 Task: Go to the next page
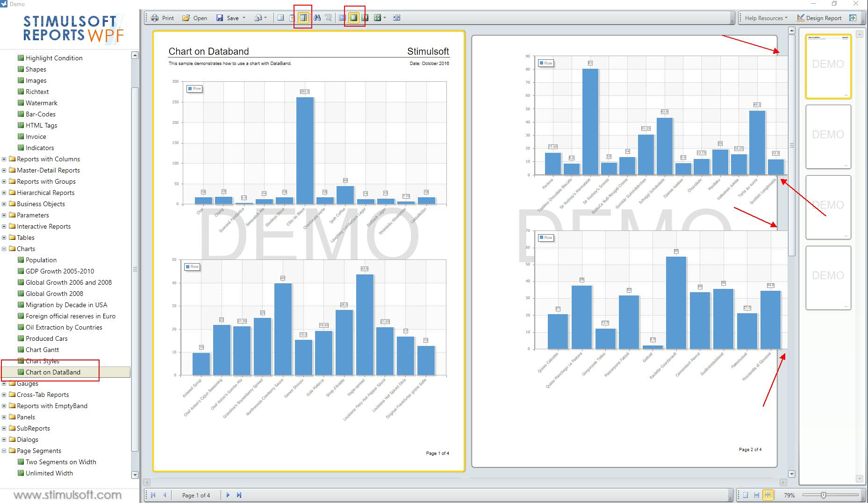[228, 495]
